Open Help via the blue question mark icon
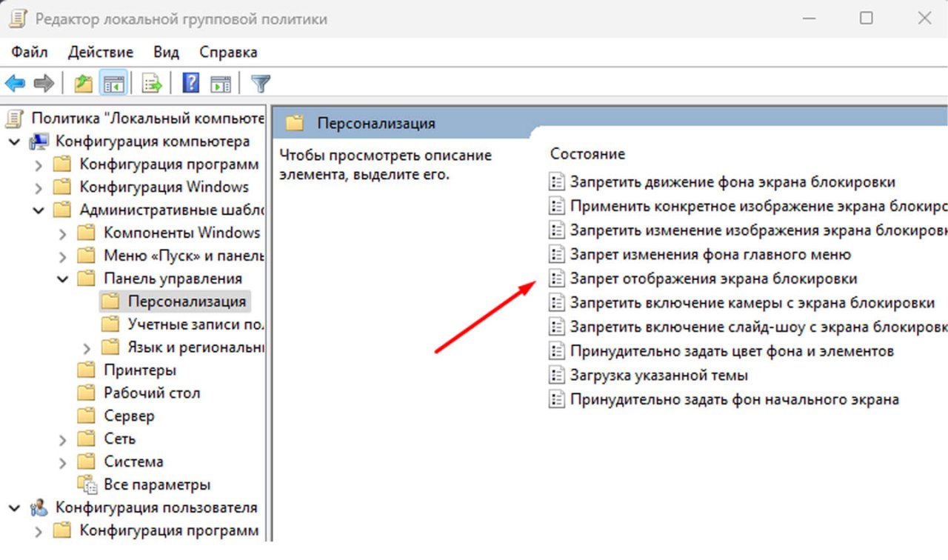 [x=190, y=83]
